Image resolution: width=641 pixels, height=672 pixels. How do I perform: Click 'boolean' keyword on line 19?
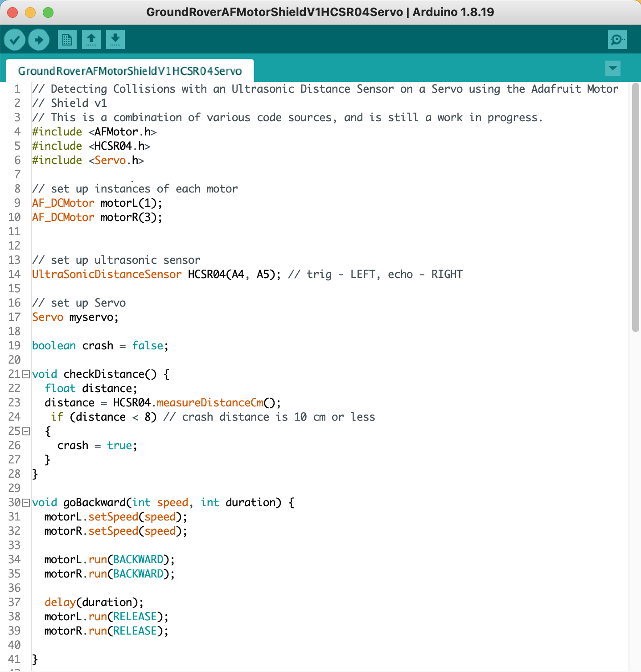[54, 346]
